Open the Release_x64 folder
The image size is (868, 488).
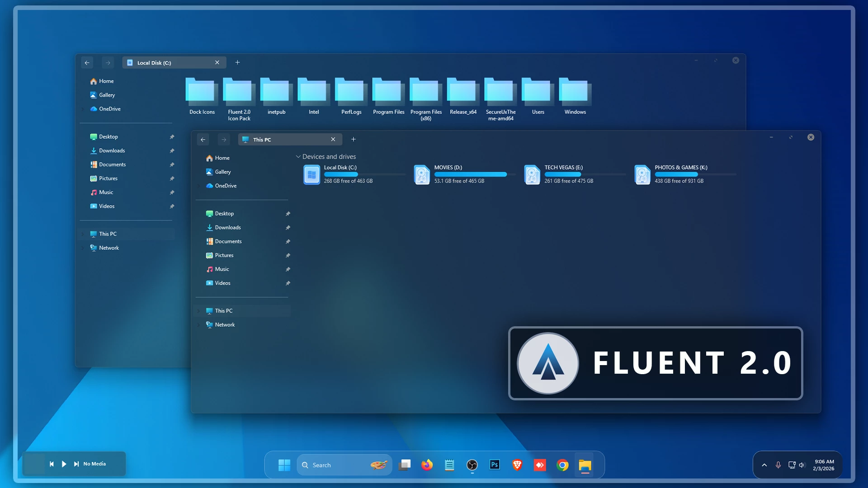[463, 96]
